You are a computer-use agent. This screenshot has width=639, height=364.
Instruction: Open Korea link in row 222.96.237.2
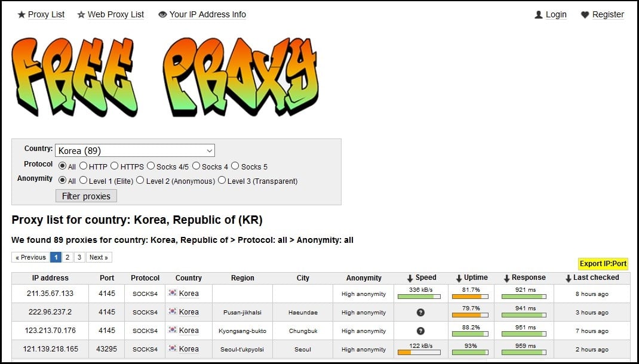189,312
